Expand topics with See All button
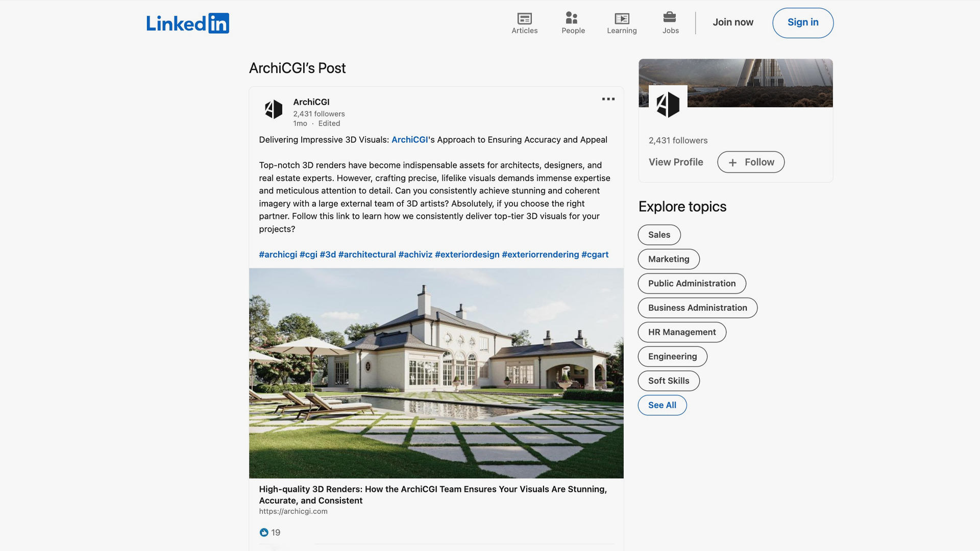The width and height of the screenshot is (980, 551). [x=663, y=405]
